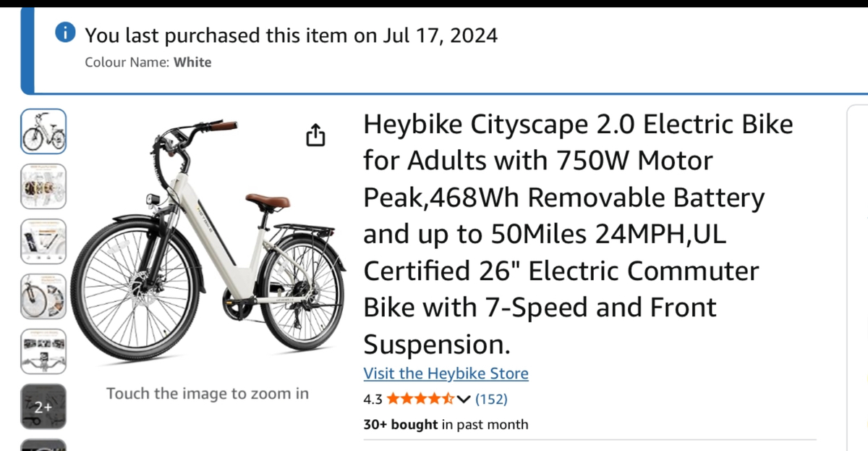Open the share menu via share icon
The width and height of the screenshot is (868, 451).
click(x=315, y=135)
